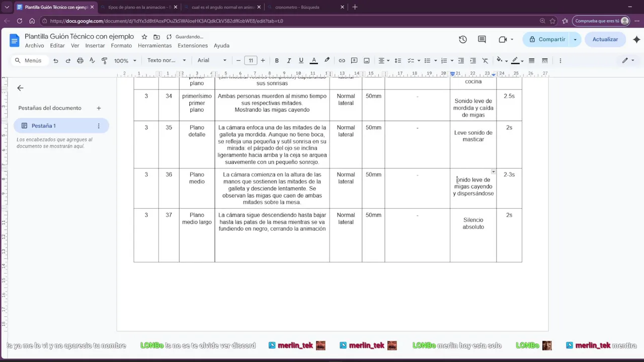Image resolution: width=644 pixels, height=362 pixels.
Task: Toggle the numbered list
Action: (444, 60)
